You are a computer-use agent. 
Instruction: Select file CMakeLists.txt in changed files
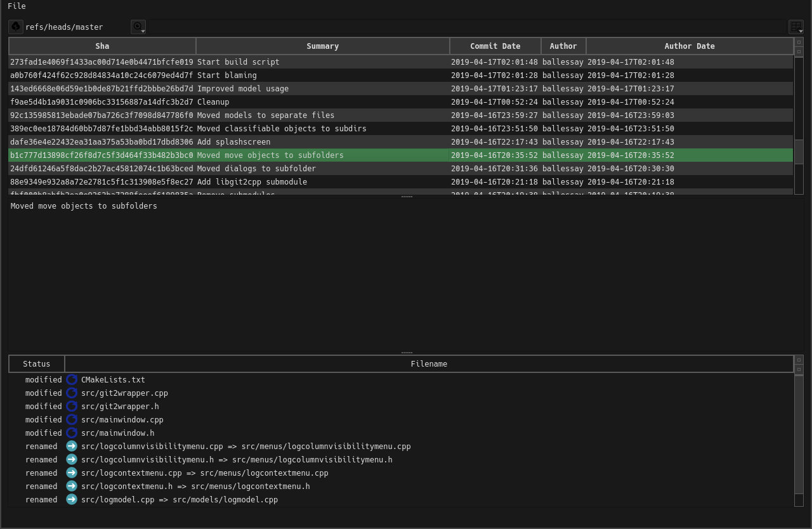[x=113, y=380]
